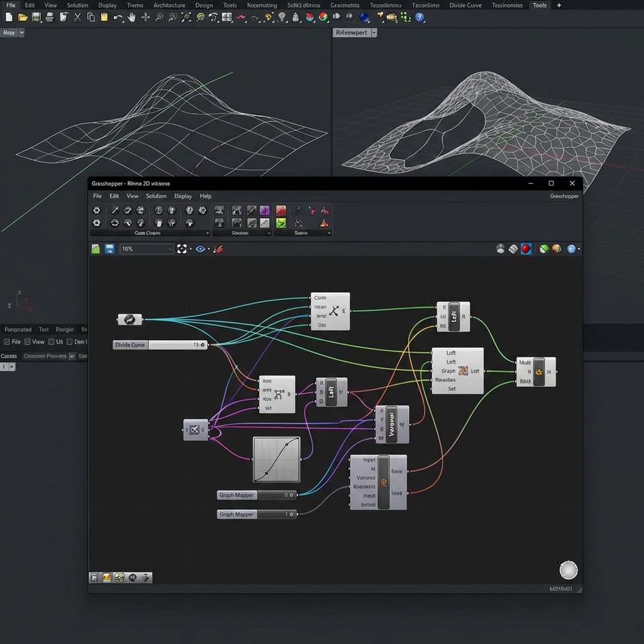The width and height of the screenshot is (644, 644).
Task: Click the globe icon at canvas toolbar right
Action: click(572, 248)
